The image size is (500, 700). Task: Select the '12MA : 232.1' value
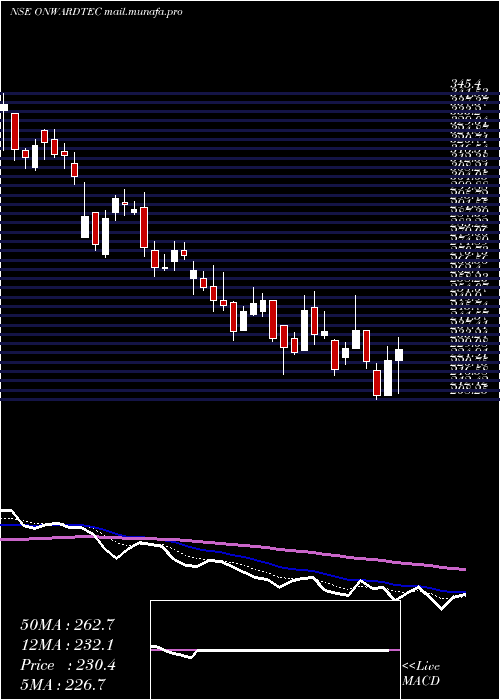(x=67, y=645)
